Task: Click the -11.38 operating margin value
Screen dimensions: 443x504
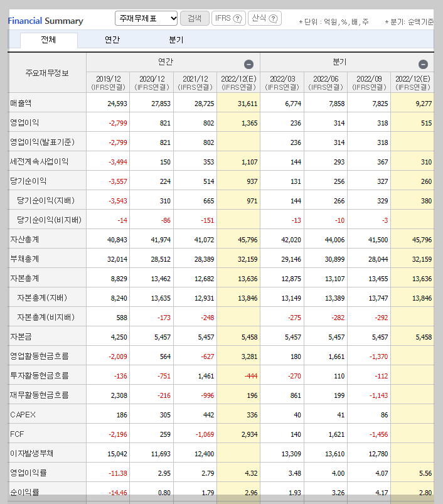Action: point(118,473)
